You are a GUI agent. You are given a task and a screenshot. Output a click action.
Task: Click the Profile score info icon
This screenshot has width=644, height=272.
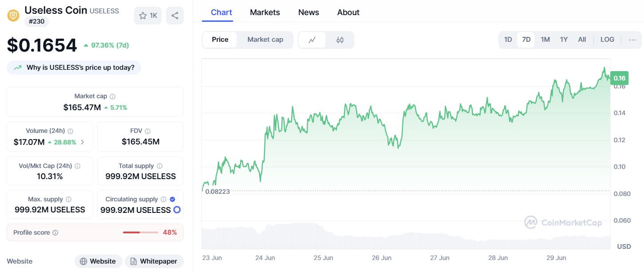55,232
